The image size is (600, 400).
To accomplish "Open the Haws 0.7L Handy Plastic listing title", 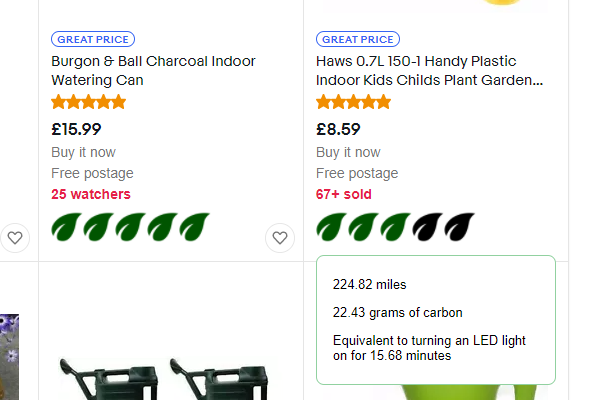I will click(429, 70).
